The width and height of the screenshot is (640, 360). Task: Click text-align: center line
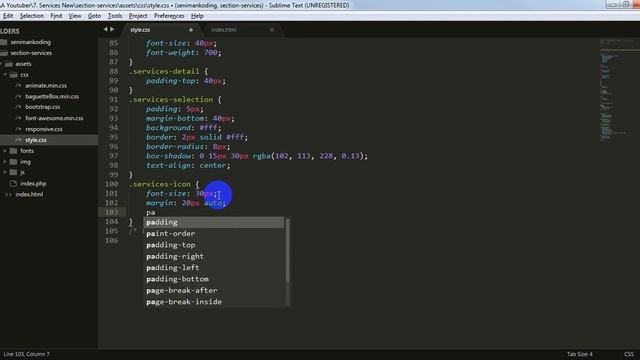pyautogui.click(x=188, y=165)
